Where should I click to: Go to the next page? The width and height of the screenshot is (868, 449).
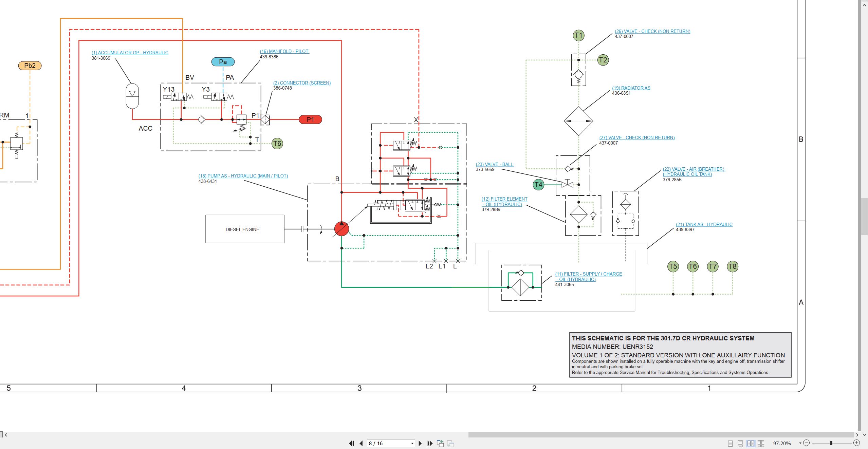point(420,443)
